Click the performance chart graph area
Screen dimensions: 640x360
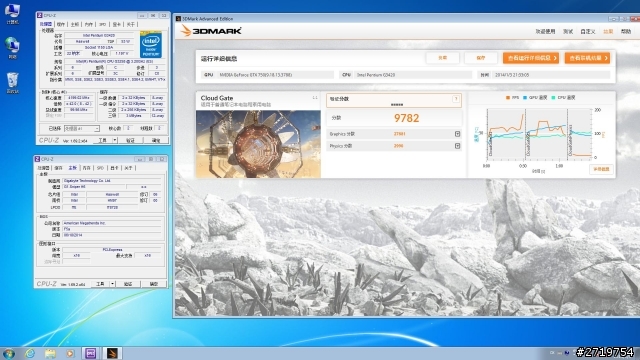tap(539, 133)
